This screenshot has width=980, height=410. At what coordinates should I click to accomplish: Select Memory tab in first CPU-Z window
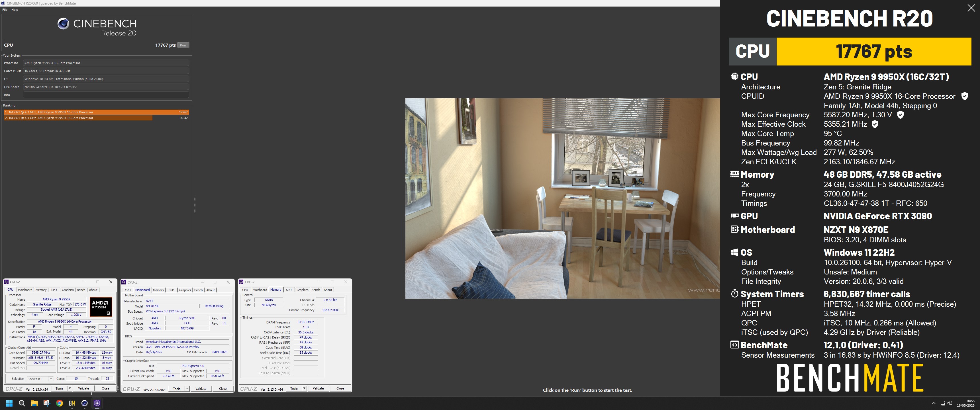(41, 290)
